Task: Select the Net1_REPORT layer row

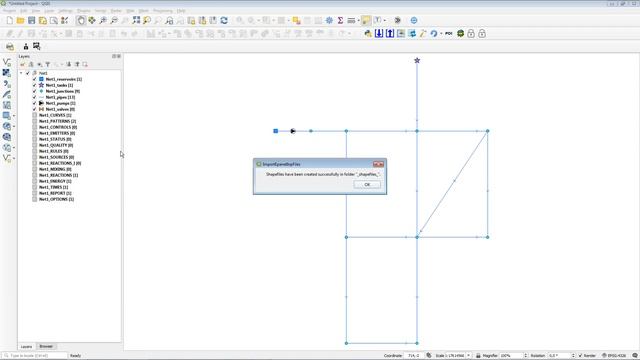Action: click(x=55, y=193)
